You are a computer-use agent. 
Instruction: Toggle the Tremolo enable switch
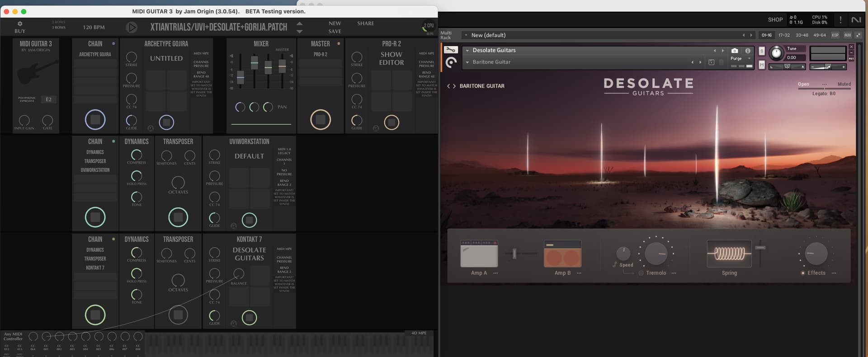coord(641,273)
